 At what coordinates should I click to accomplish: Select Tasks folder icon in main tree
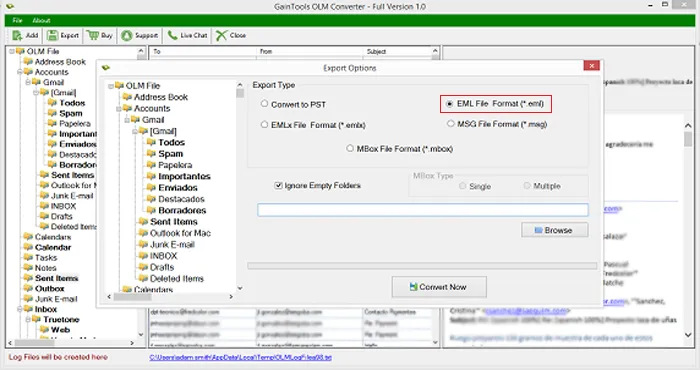[28, 258]
